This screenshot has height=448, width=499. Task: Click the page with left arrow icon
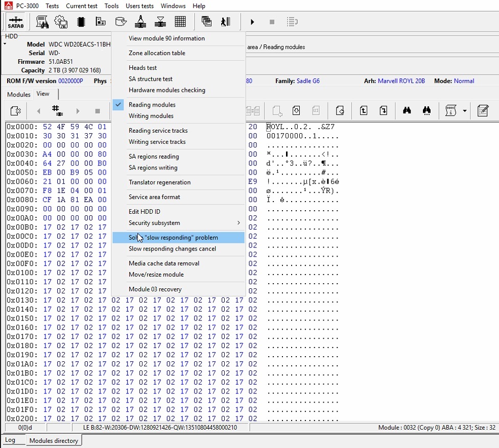point(340,110)
